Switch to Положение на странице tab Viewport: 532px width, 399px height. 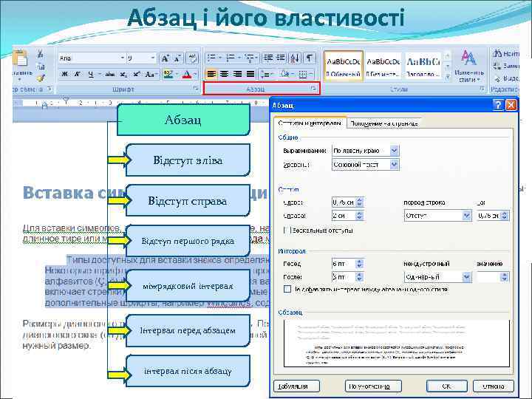[383, 123]
